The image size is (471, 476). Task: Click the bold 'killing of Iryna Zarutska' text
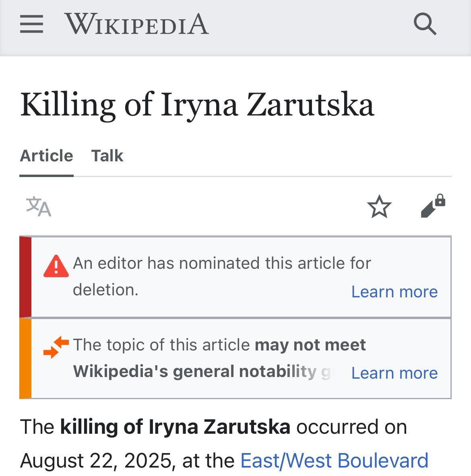point(175,427)
